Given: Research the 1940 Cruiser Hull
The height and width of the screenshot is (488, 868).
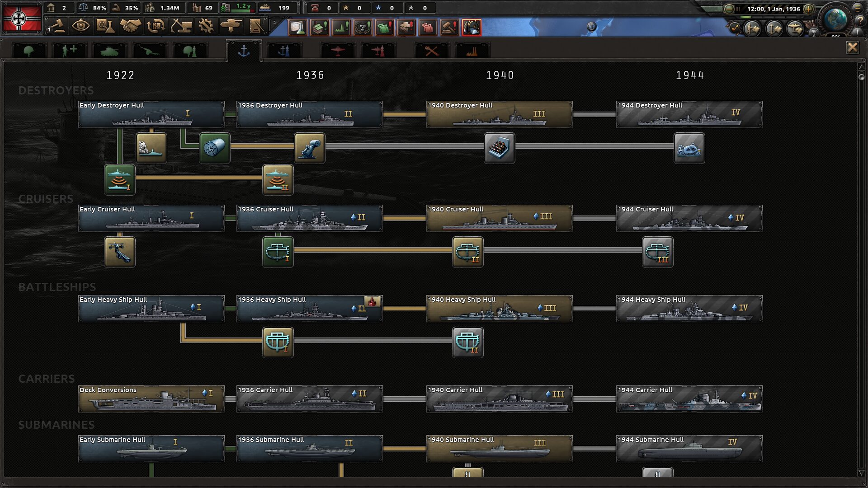Looking at the screenshot, I should click(x=500, y=218).
